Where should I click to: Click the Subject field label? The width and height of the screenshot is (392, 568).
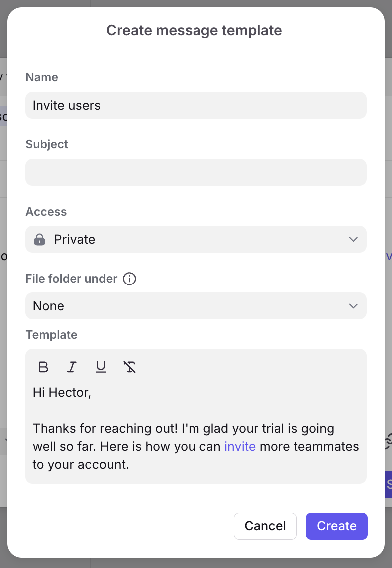click(47, 144)
